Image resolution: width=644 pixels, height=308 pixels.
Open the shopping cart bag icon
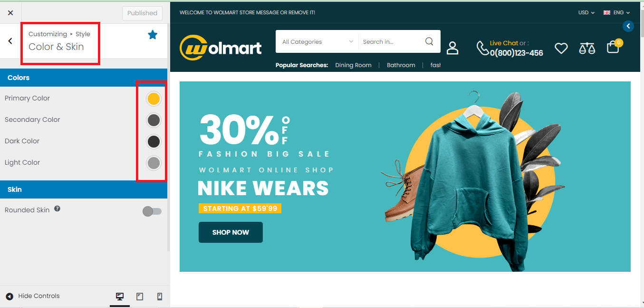point(613,47)
